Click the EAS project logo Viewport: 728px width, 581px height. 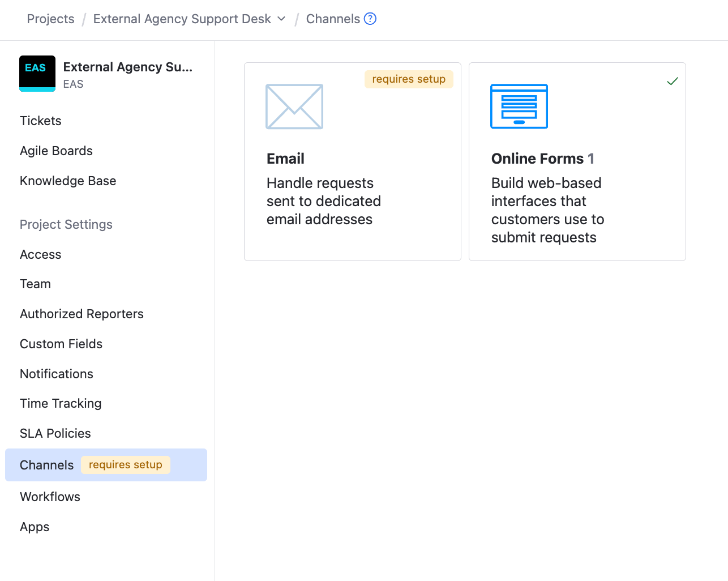[x=37, y=74]
